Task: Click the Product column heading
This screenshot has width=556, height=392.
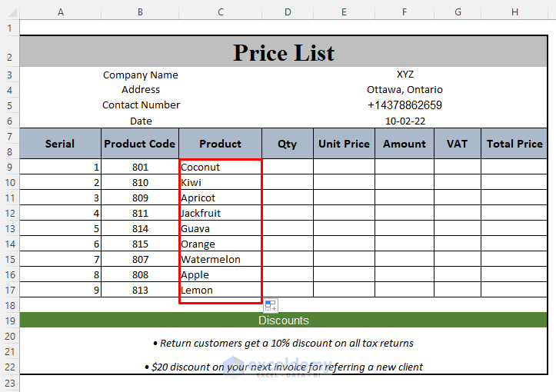Action: tap(220, 144)
